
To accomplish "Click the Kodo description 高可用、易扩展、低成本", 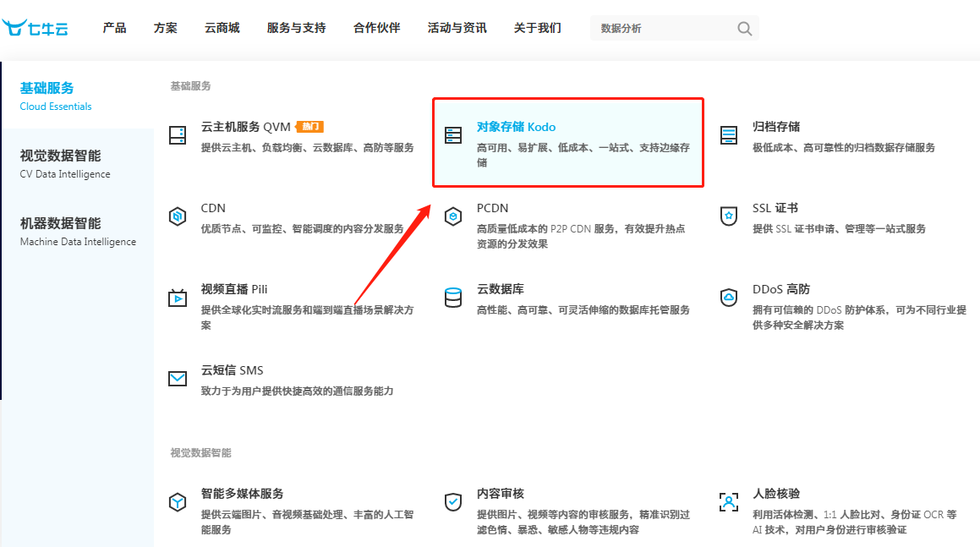I will pos(583,155).
